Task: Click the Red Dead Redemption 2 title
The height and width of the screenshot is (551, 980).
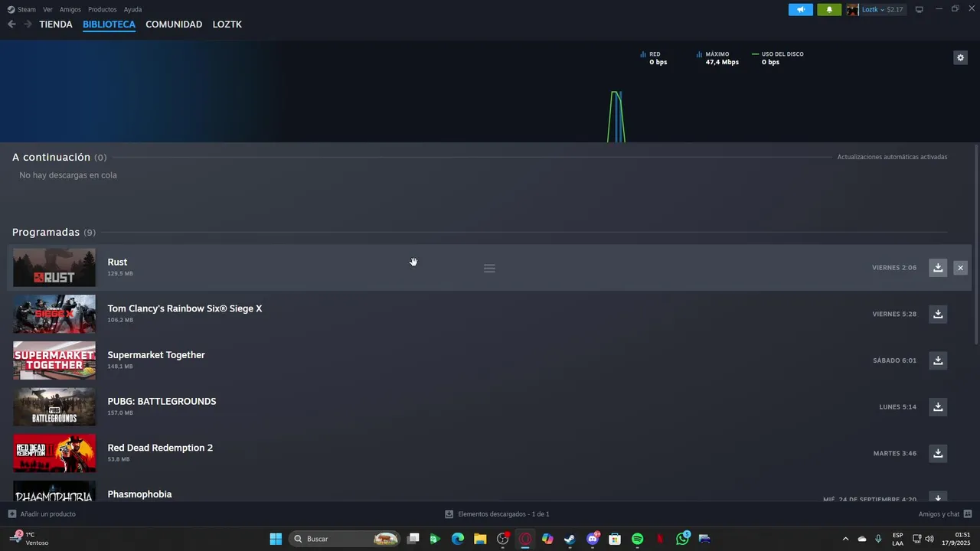Action: (x=160, y=448)
